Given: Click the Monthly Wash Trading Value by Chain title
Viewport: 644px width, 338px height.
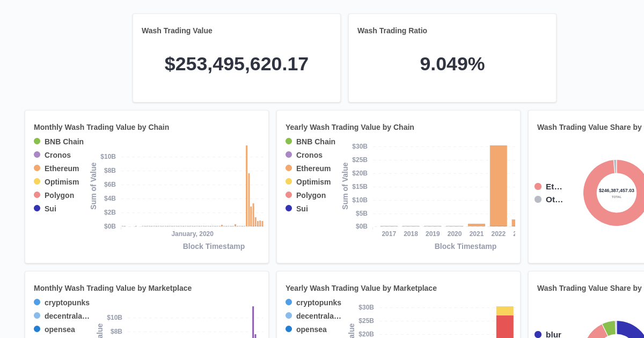Looking at the screenshot, I should click(x=101, y=127).
